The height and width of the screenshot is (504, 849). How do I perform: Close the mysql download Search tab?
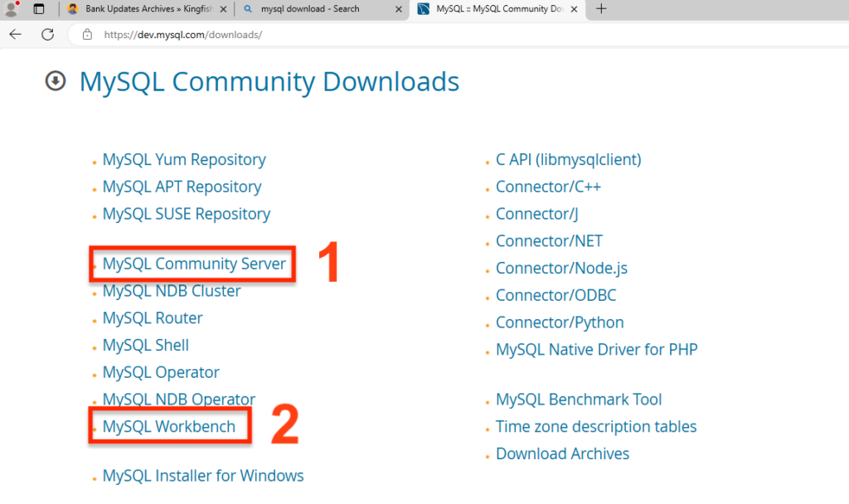click(399, 9)
